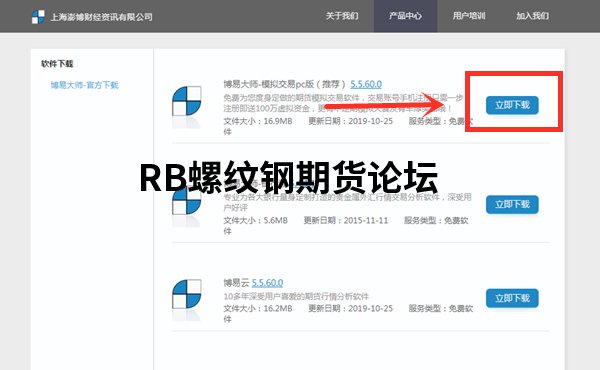This screenshot has width=600, height=370.
Task: Click the RB螺纹钢期货论坛 overlay text
Action: point(289,178)
